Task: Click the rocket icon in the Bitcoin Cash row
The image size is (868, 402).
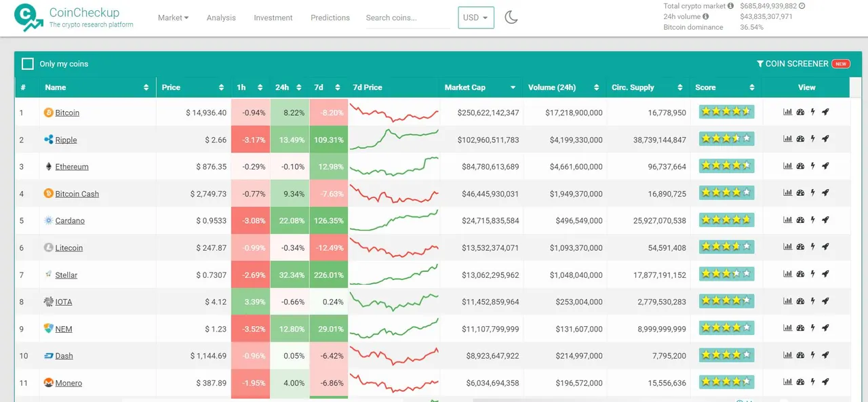Action: [825, 193]
